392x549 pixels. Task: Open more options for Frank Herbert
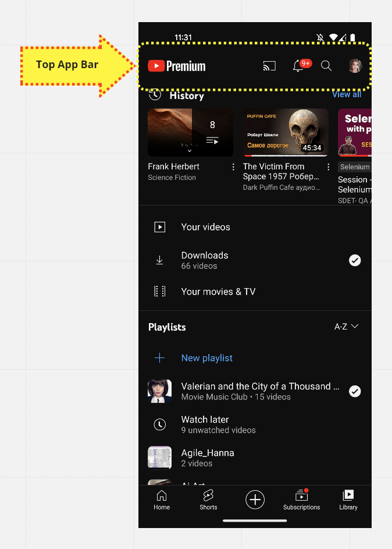(x=233, y=167)
